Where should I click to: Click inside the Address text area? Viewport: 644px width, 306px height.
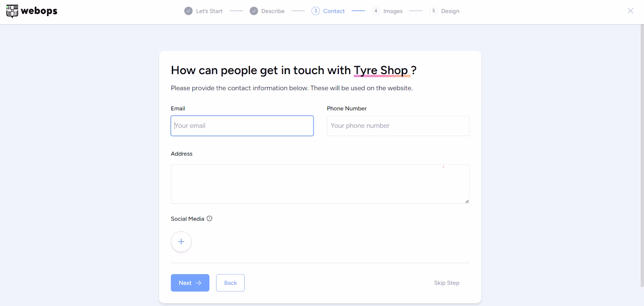[320, 184]
